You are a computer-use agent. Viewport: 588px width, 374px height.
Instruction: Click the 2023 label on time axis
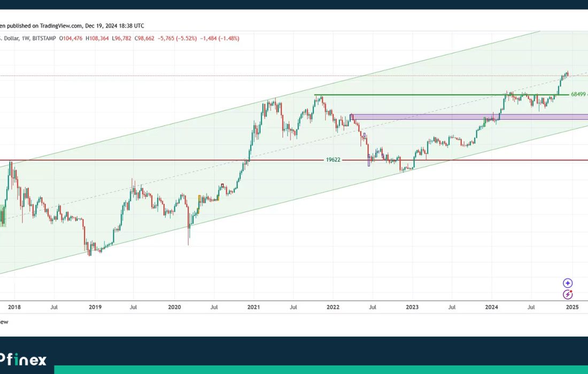pyautogui.click(x=412, y=307)
